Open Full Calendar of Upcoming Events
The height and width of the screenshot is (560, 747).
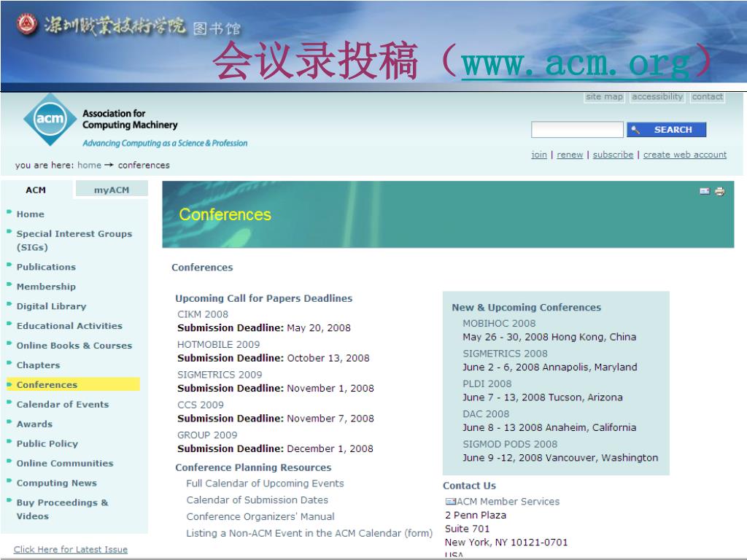tap(265, 483)
